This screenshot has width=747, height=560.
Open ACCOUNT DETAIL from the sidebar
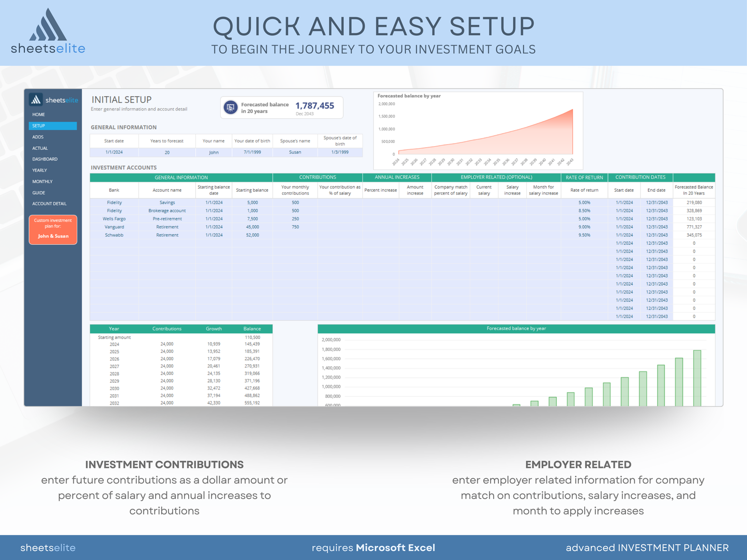tap(50, 204)
